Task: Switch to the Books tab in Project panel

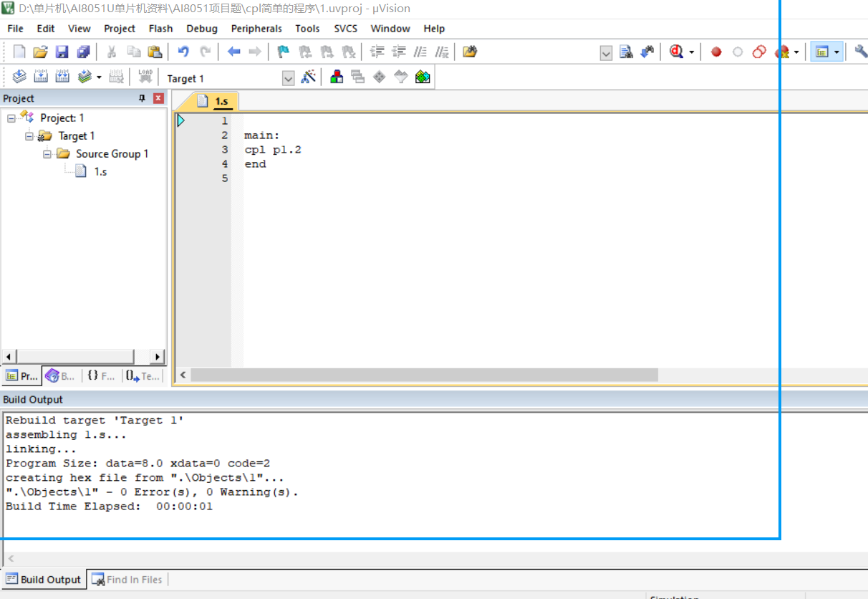Action: 60,375
